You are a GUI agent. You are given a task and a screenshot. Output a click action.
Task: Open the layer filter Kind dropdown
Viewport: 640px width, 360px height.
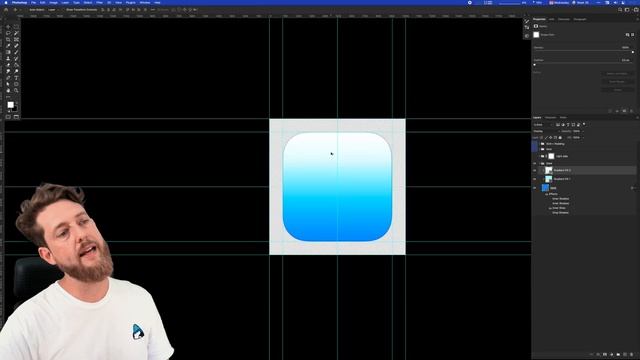pyautogui.click(x=543, y=124)
